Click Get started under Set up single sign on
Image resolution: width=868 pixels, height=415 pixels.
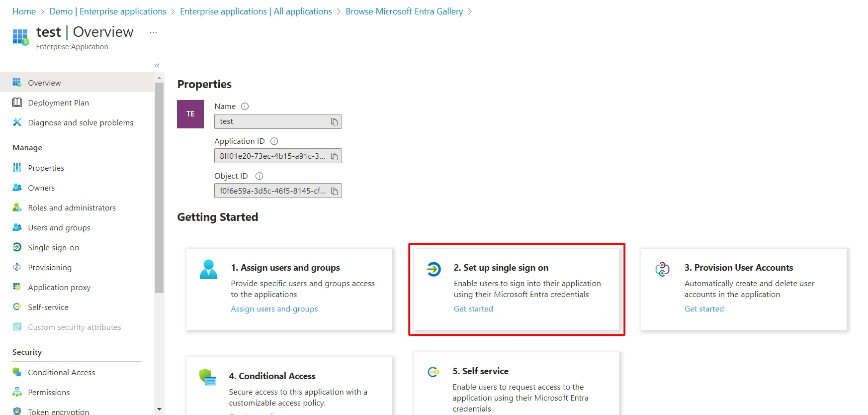point(473,309)
